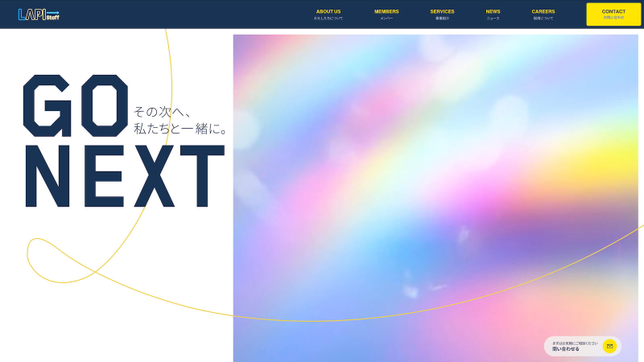This screenshot has height=362, width=644.
Task: Click the わたしたちについて subtitle link
Action: coord(328,19)
